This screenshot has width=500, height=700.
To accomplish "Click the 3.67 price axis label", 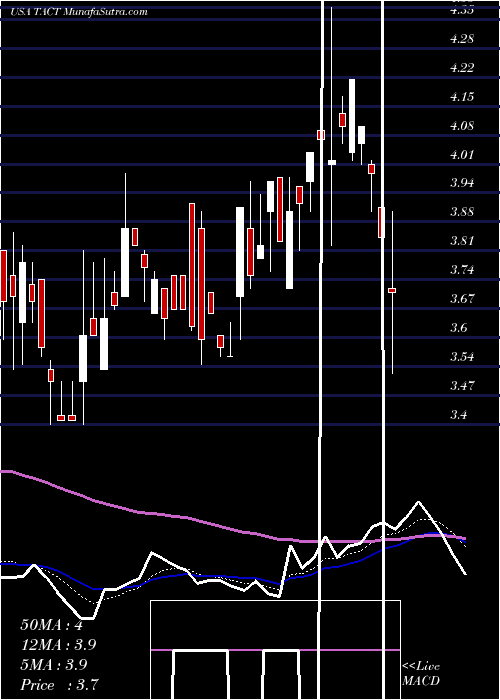I will point(462,299).
